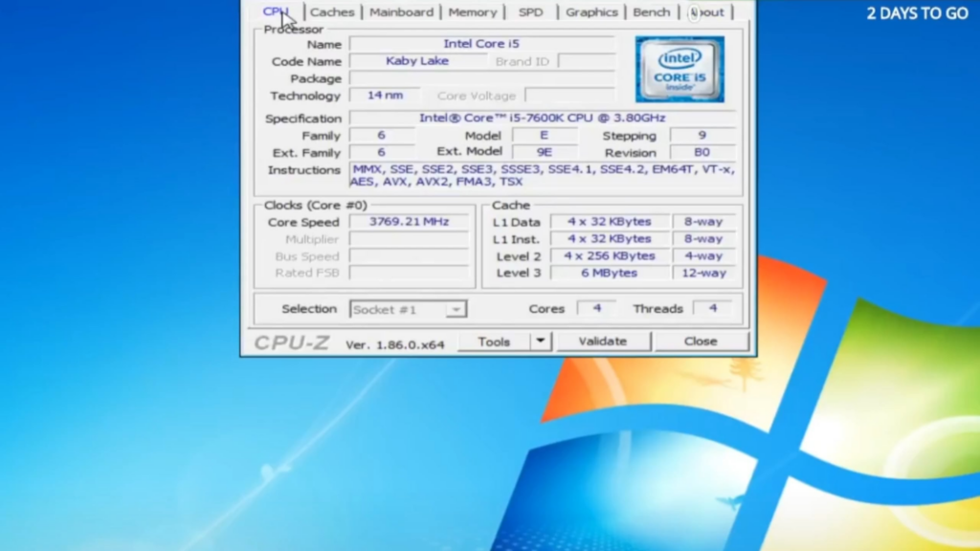The width and height of the screenshot is (980, 551).
Task: Select the Ext. Model 9E value
Action: (x=545, y=152)
